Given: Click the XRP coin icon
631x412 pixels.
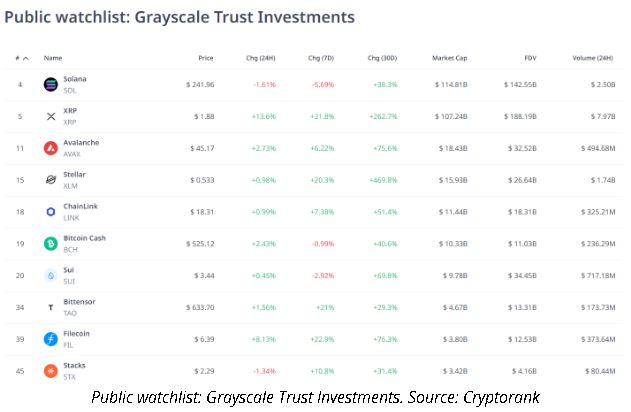Looking at the screenshot, I should [51, 117].
